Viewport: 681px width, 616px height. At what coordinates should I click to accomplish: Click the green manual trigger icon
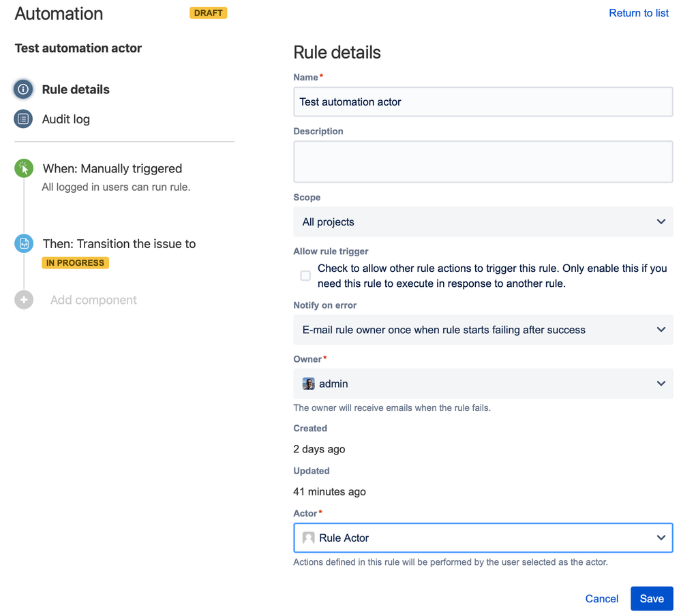point(24,168)
